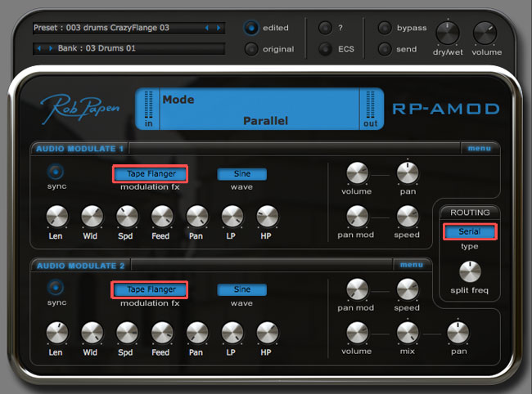Click the RP-AMOD product name
532x394 pixels.
pos(446,109)
